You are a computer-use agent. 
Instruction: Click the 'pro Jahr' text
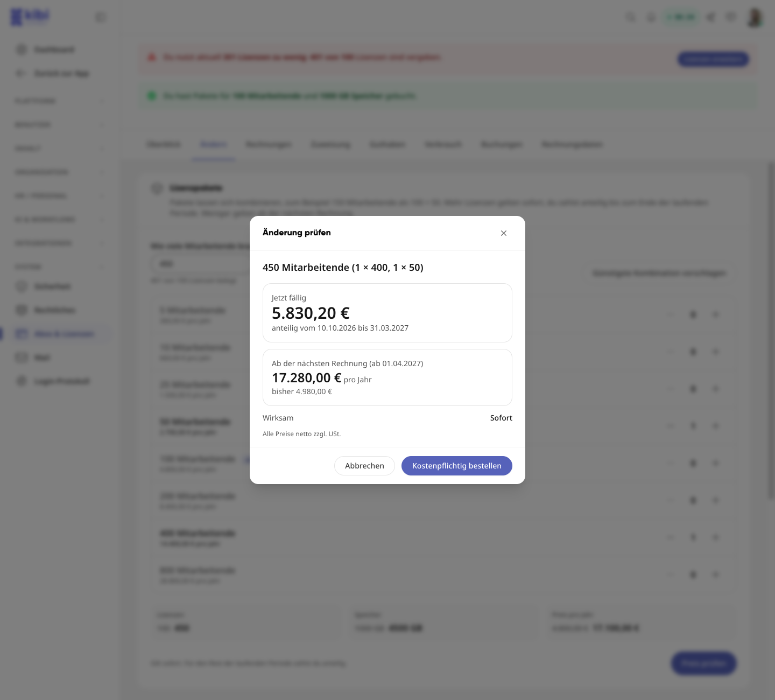click(x=358, y=380)
